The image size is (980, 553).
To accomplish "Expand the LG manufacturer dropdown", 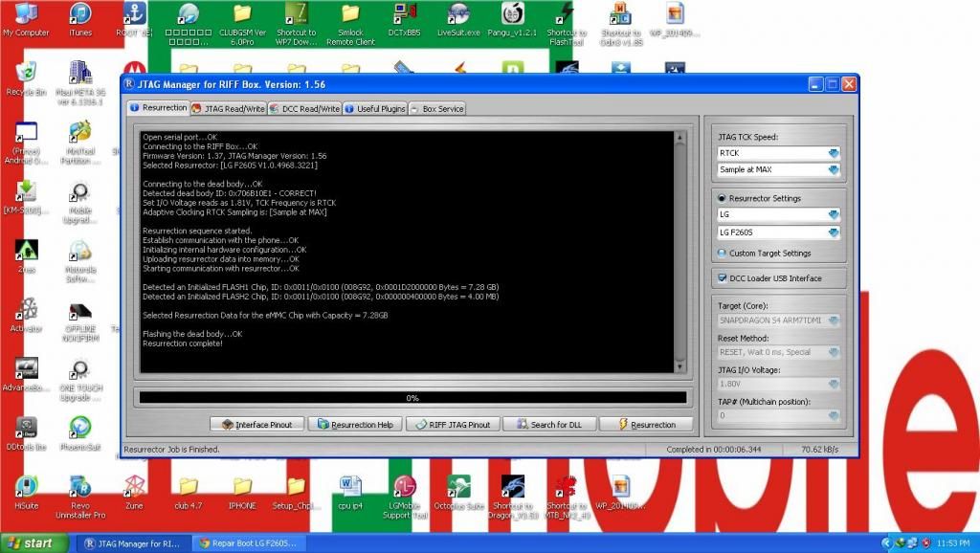I will pos(834,214).
